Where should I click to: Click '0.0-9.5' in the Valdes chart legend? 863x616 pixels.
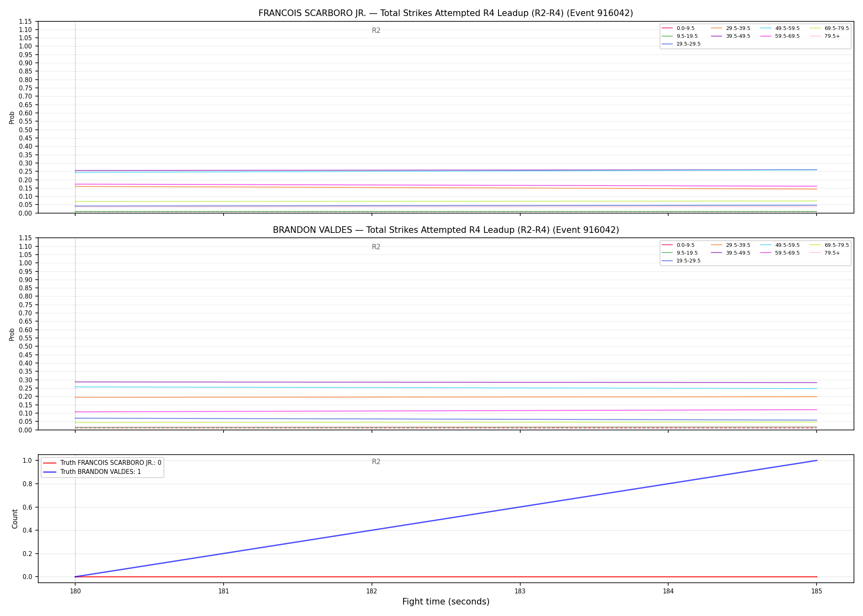[685, 245]
